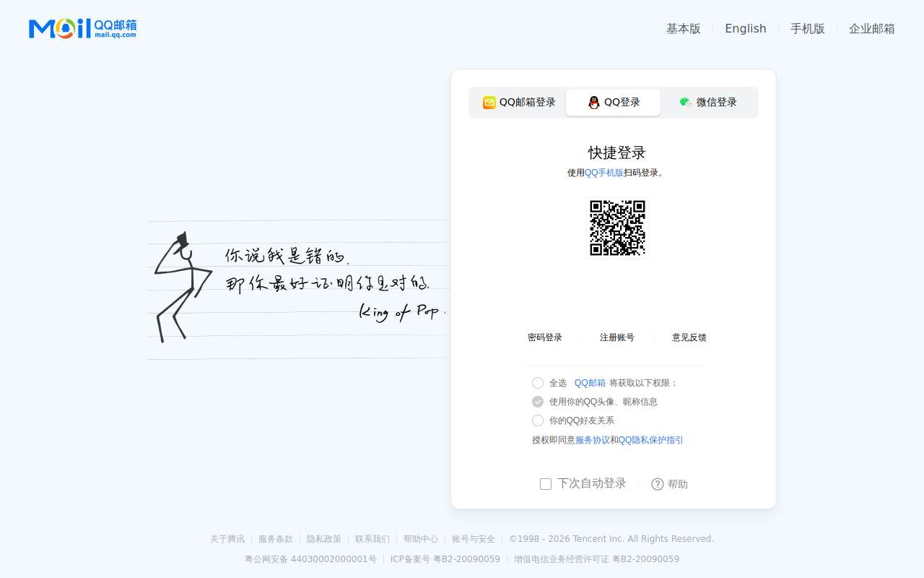The width and height of the screenshot is (924, 578).
Task: Click the Tencent copyright notice text
Action: 611,539
